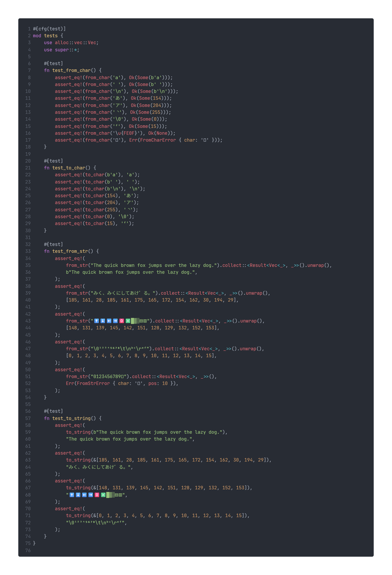392x575 pixels.
Task: Click the test_from_str function name
Action: (70, 251)
